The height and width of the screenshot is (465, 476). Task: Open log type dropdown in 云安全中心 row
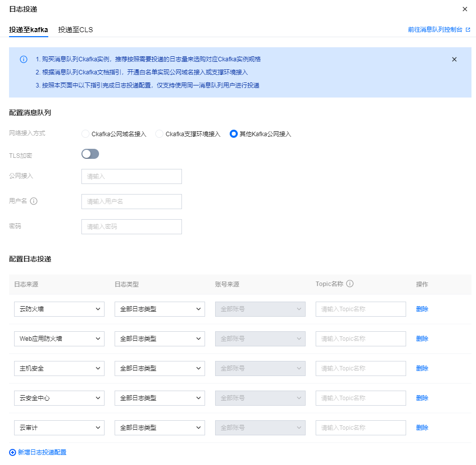tap(160, 398)
